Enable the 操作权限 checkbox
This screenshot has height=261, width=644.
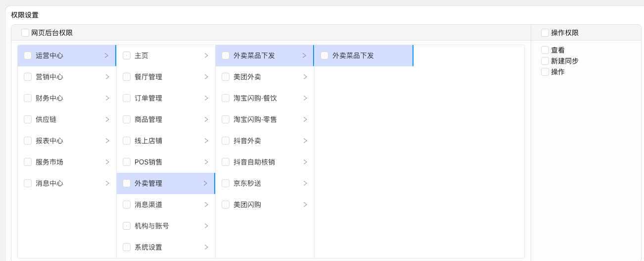tap(545, 33)
